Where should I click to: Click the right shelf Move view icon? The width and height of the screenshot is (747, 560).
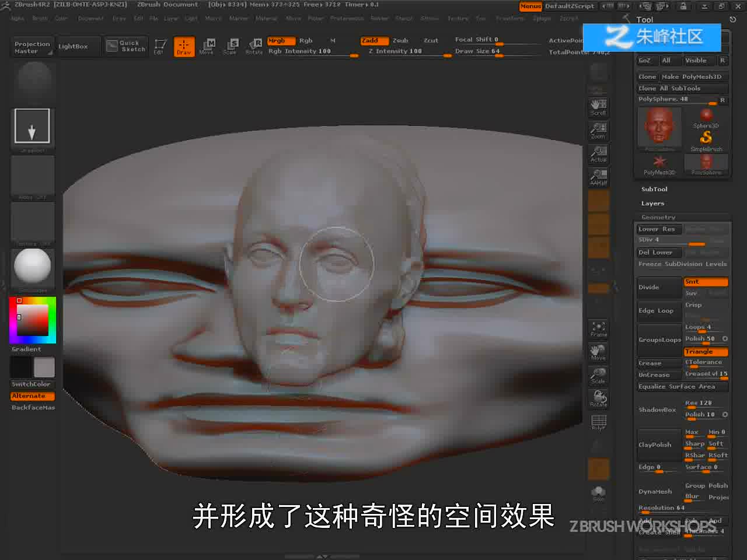(598, 352)
